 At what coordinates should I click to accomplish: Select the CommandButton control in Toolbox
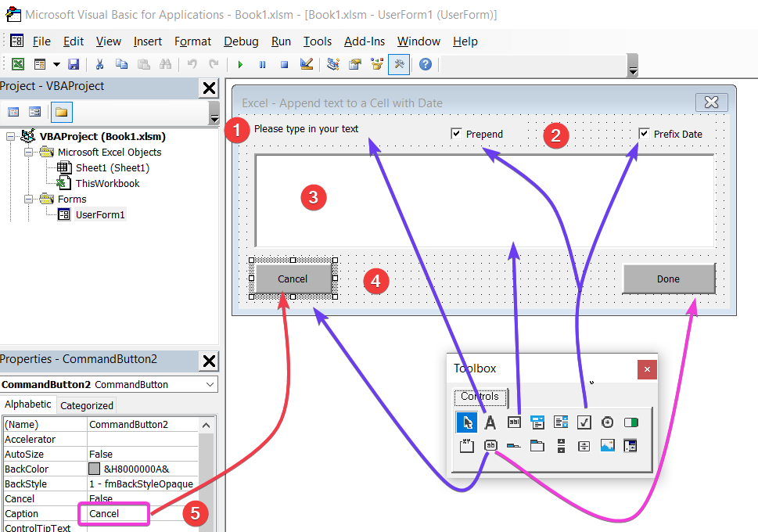click(490, 445)
